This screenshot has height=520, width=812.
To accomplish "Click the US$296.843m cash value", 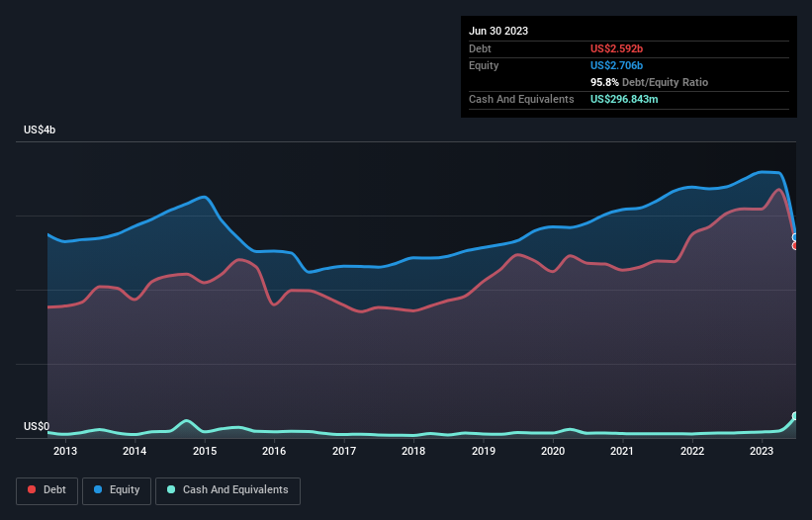I will (x=624, y=99).
